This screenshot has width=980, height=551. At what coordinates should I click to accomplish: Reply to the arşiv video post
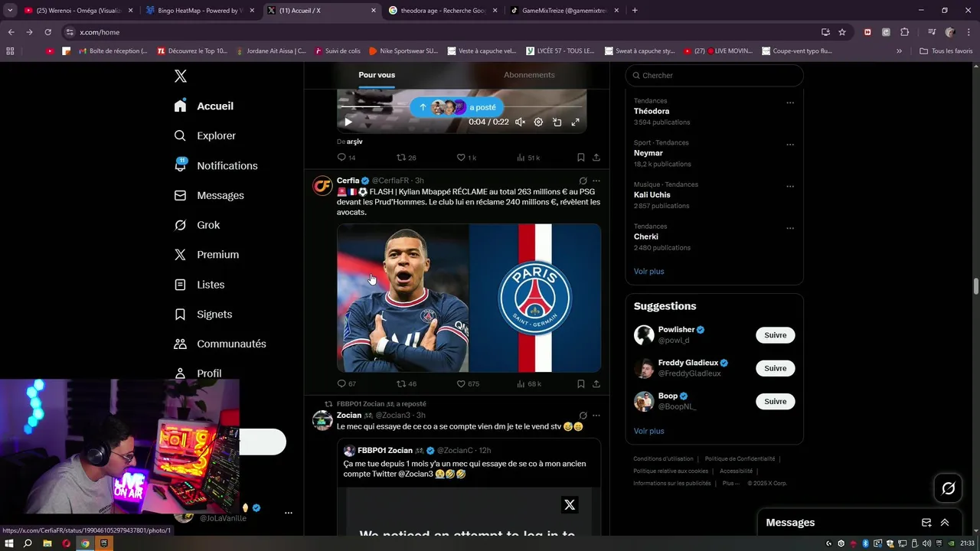pos(346,157)
